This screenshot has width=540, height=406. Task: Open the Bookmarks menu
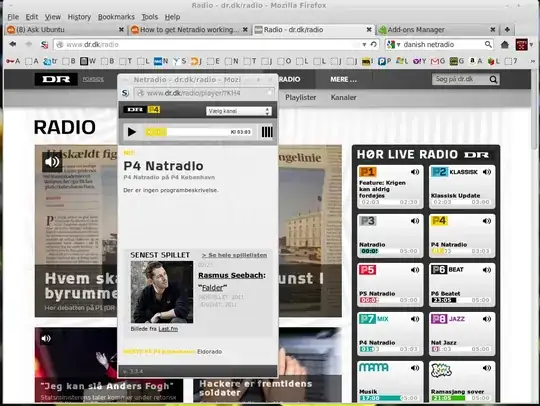[116, 17]
